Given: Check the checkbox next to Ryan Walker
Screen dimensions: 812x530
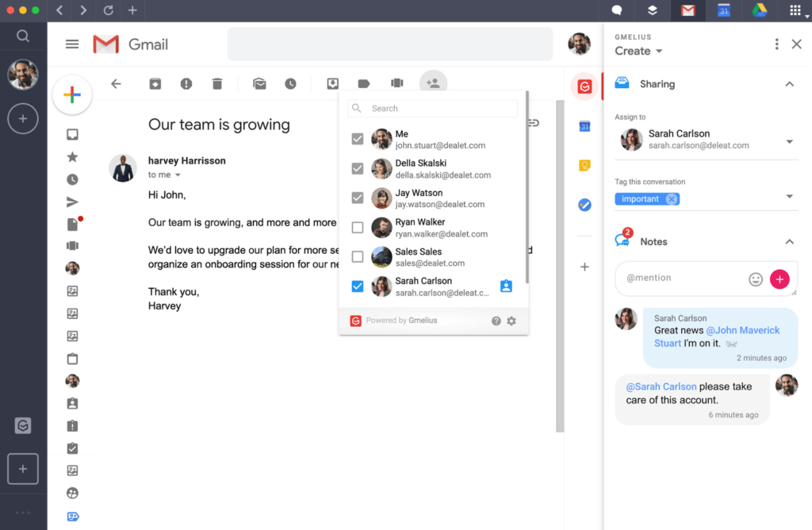Looking at the screenshot, I should 358,227.
